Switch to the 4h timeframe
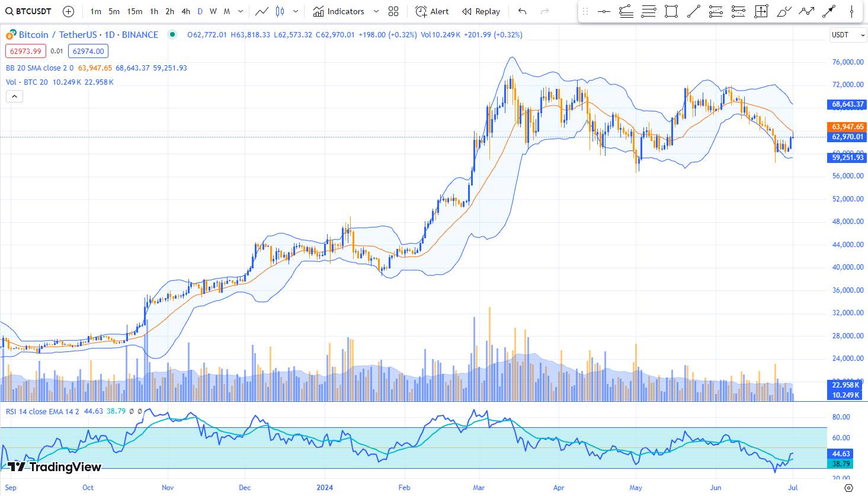The height and width of the screenshot is (496, 868). [186, 11]
